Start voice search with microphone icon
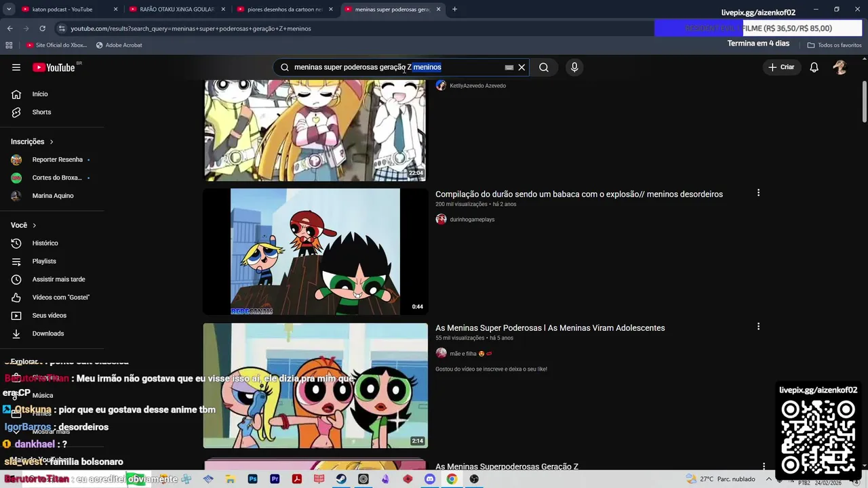 574,67
